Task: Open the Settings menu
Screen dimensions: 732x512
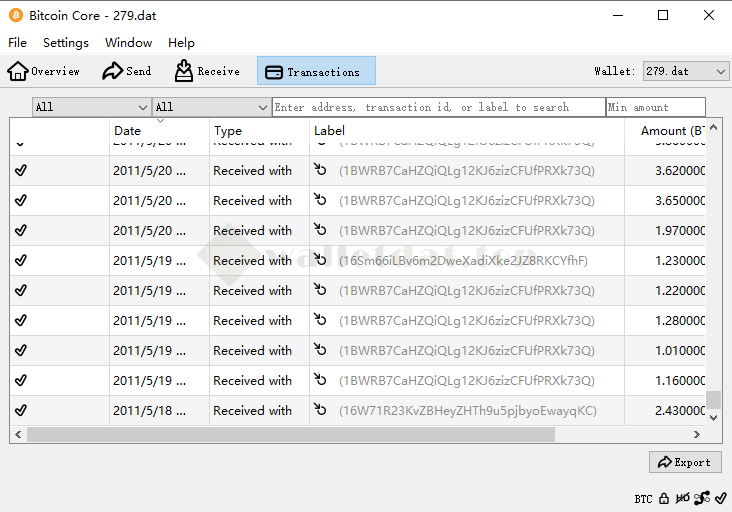Action: pyautogui.click(x=66, y=43)
